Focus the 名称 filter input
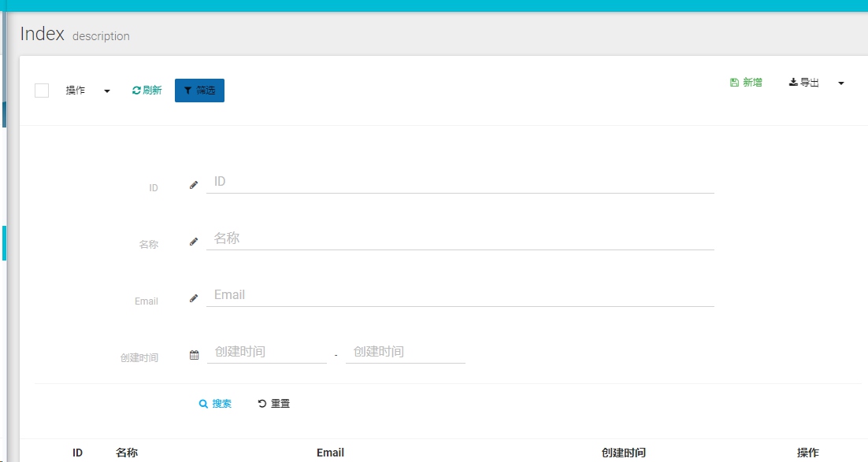Screen dimensions: 868x462 click(460, 238)
